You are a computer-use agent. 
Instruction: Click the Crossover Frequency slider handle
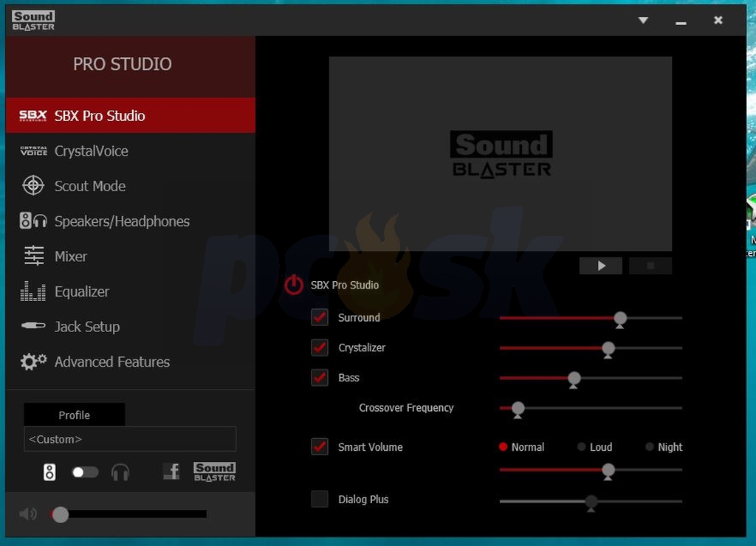tap(518, 409)
